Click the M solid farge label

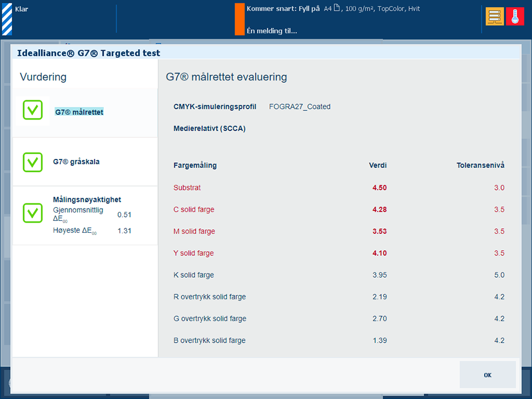pyautogui.click(x=194, y=232)
